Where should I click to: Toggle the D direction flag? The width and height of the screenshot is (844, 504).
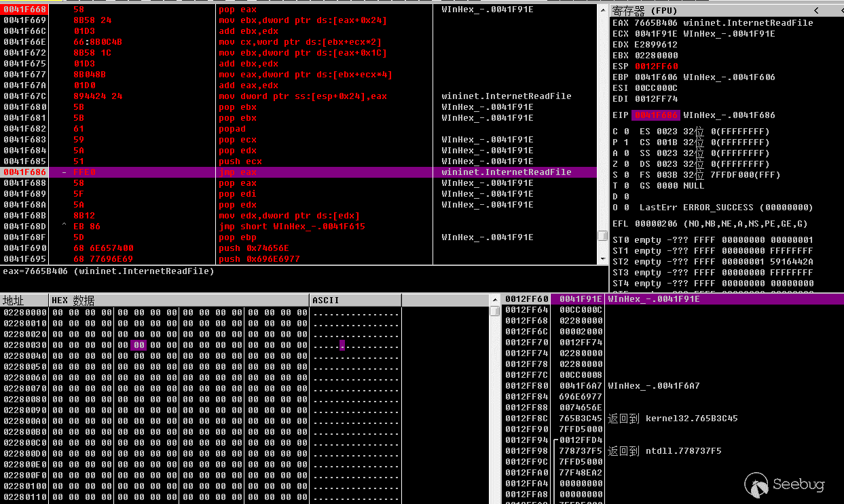[x=620, y=197]
